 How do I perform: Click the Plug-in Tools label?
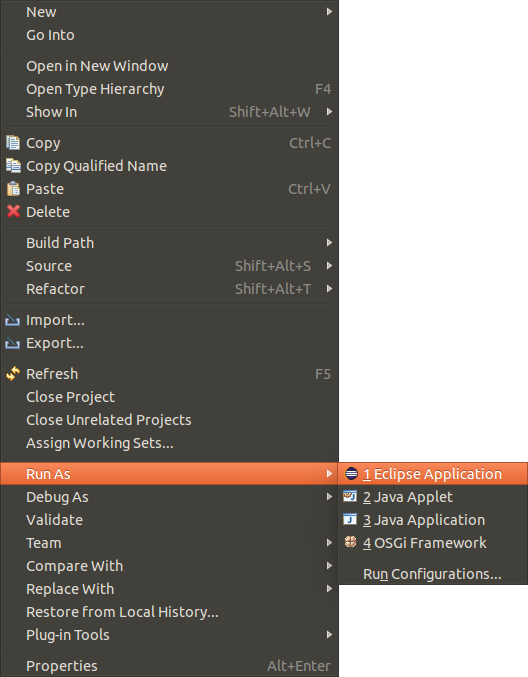68,635
